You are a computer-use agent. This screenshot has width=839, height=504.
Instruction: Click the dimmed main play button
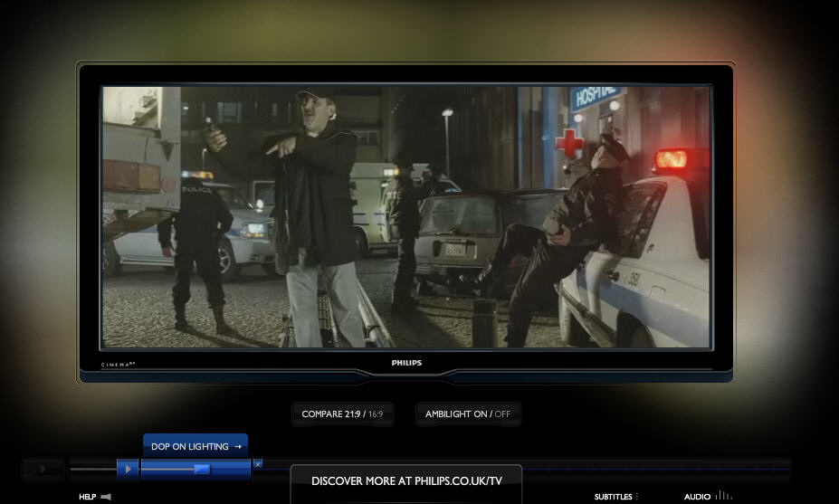coord(43,470)
